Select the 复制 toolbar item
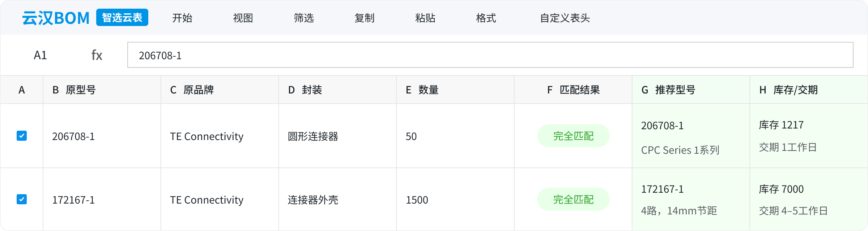The width and height of the screenshot is (868, 231). click(365, 18)
